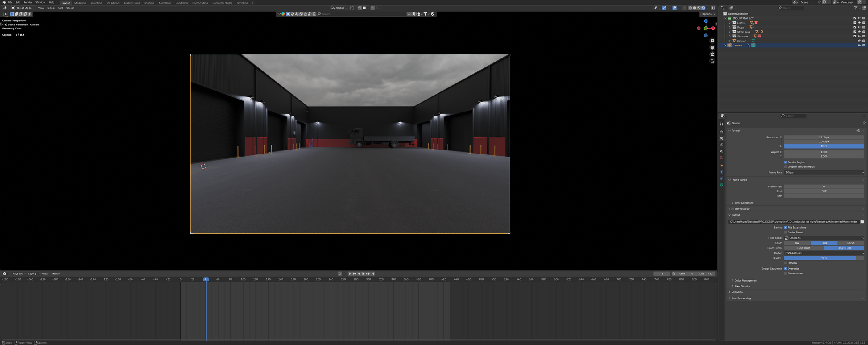Uncheck the Render Region checkbox

[785, 162]
